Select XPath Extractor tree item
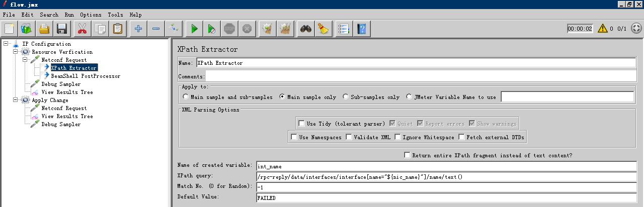Image resolution: width=644 pixels, height=207 pixels. point(74,68)
